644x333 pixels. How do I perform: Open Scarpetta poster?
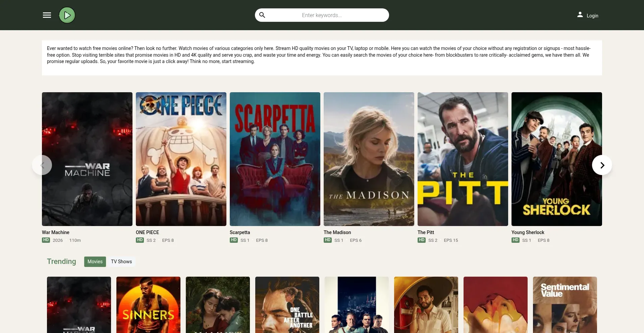coord(275,159)
